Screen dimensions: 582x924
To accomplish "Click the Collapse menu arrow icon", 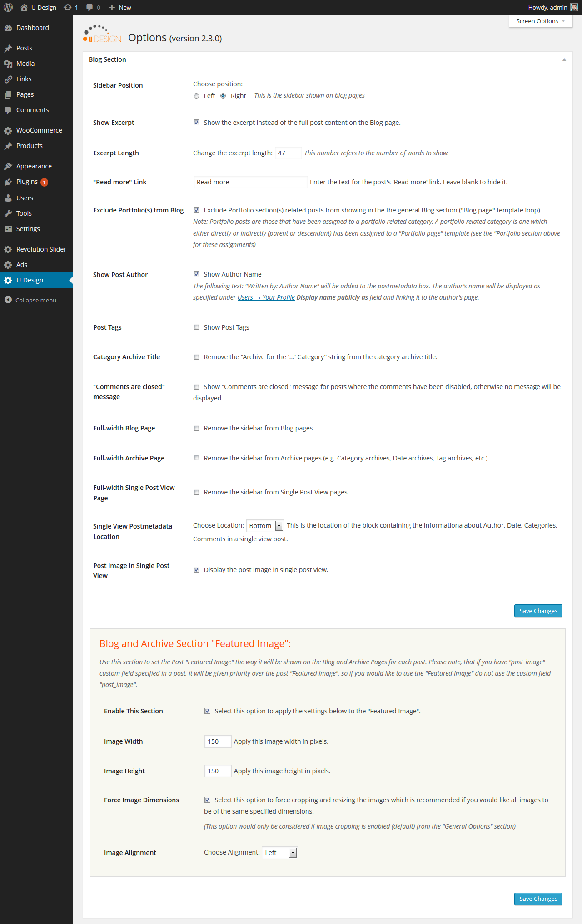I will coord(8,300).
